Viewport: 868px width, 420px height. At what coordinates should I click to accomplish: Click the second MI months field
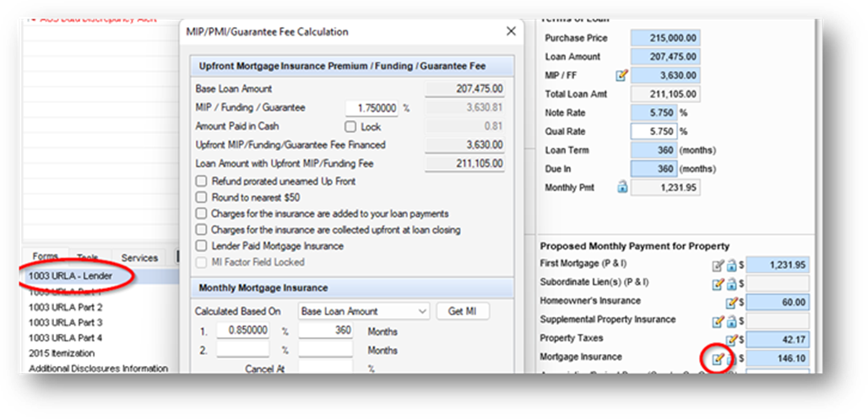326,350
